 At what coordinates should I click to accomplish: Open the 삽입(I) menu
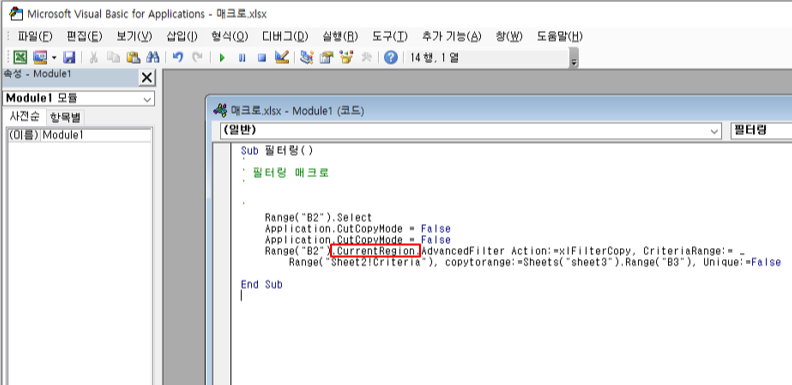[182, 36]
